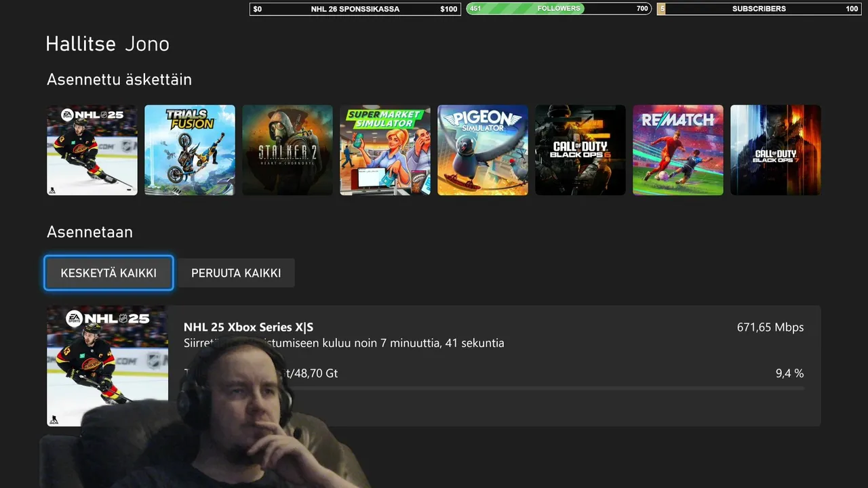Viewport: 868px width, 488px height.
Task: Open the Supermarket Simulator tile
Action: click(x=385, y=150)
